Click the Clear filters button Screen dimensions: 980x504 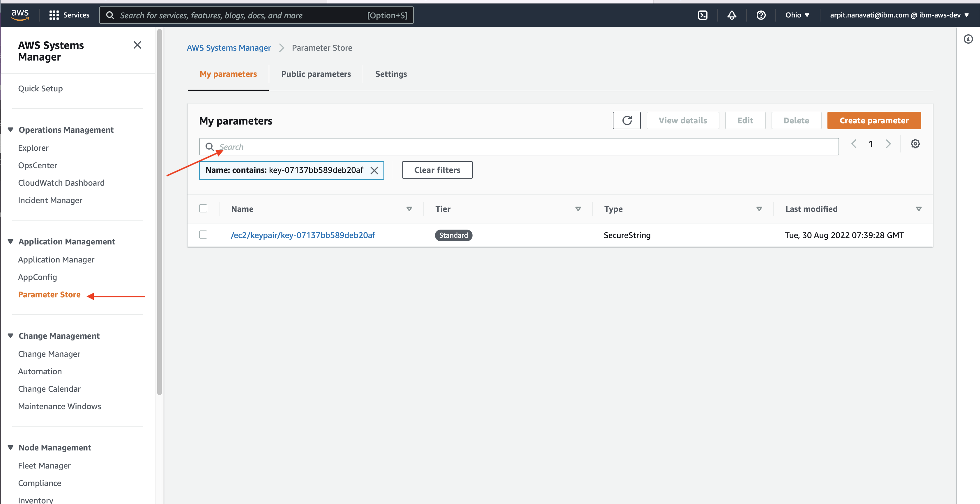pos(437,170)
